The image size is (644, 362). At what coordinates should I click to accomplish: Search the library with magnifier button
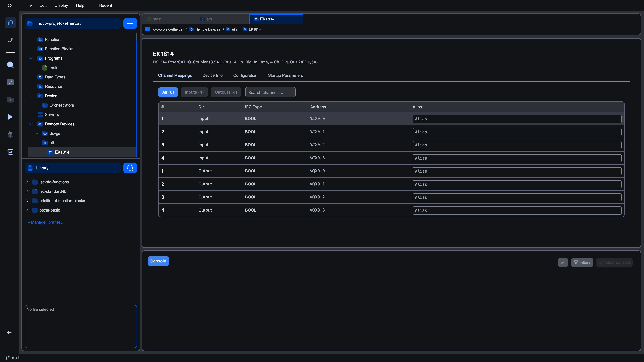(x=130, y=168)
